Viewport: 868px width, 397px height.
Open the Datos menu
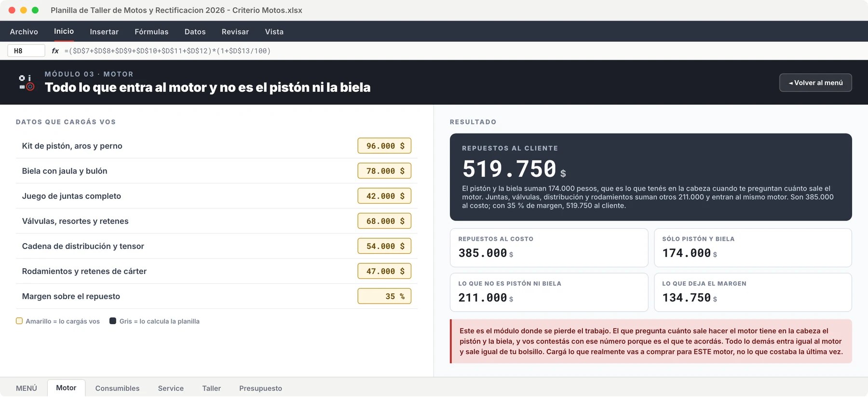point(195,32)
